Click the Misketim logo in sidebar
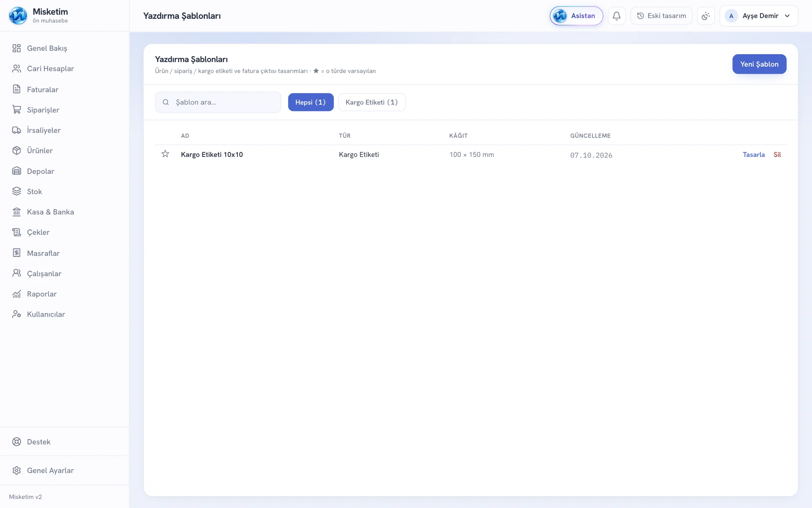The width and height of the screenshot is (812, 508). click(18, 16)
